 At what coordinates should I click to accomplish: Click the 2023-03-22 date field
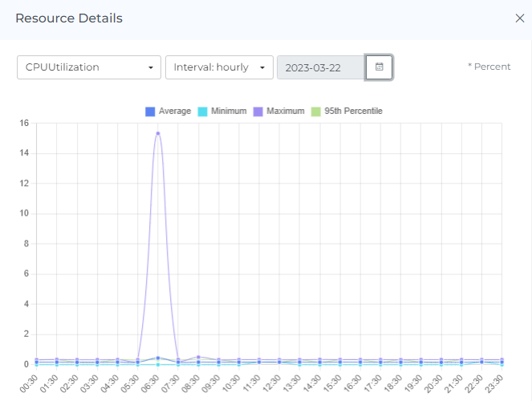click(x=321, y=67)
